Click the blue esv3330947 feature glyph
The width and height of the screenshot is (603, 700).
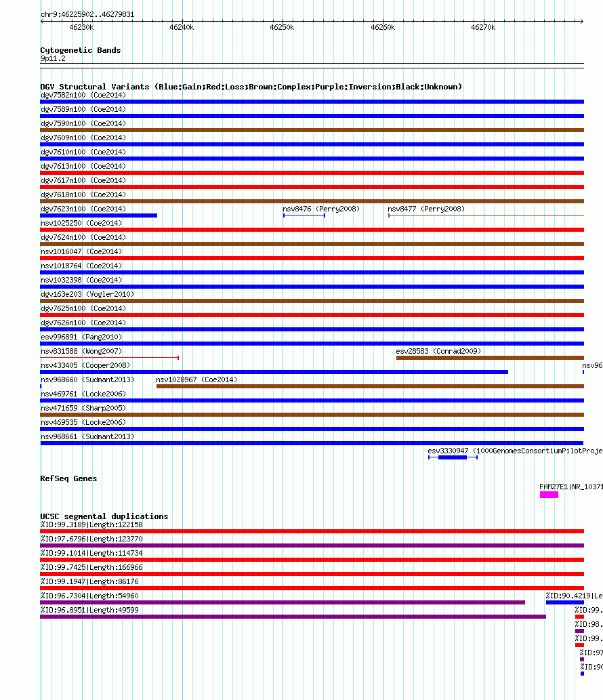(453, 457)
